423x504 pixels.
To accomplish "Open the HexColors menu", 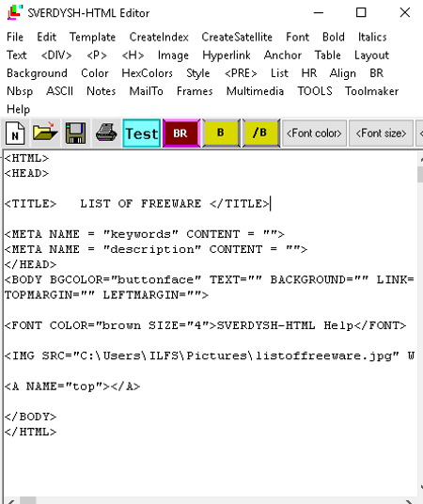I will 148,73.
